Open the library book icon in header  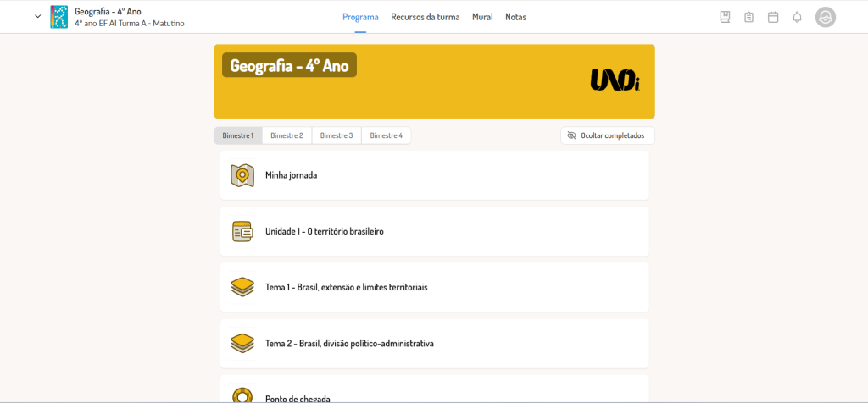[x=725, y=17]
